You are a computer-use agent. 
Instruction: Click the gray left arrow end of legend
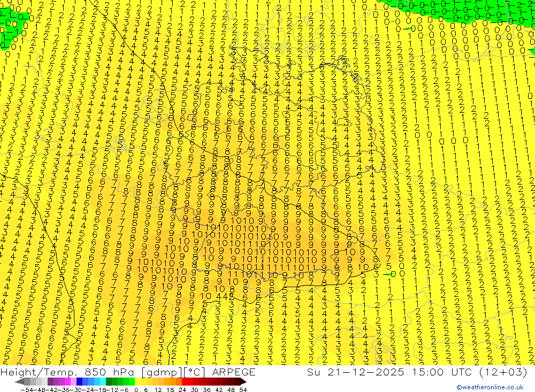tap(19, 381)
